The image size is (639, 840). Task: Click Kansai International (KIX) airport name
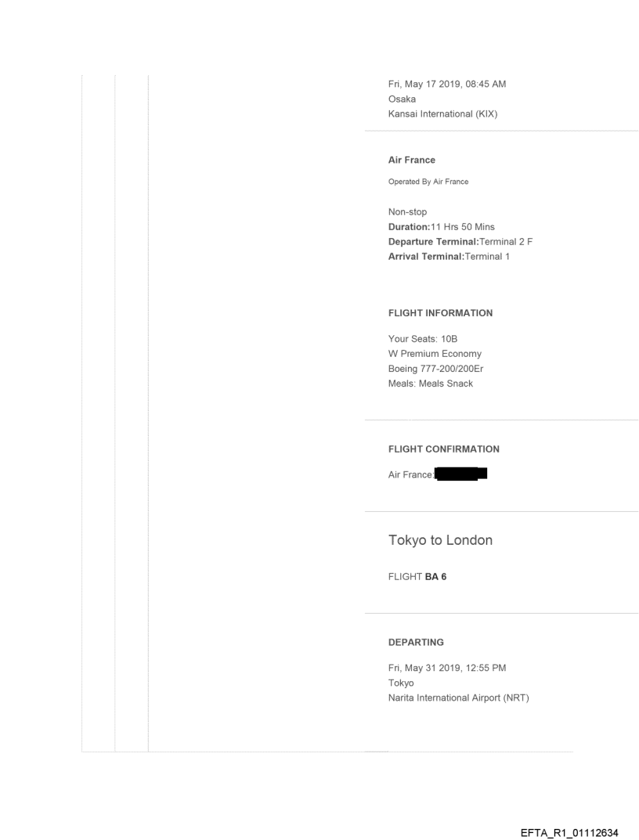tap(443, 114)
